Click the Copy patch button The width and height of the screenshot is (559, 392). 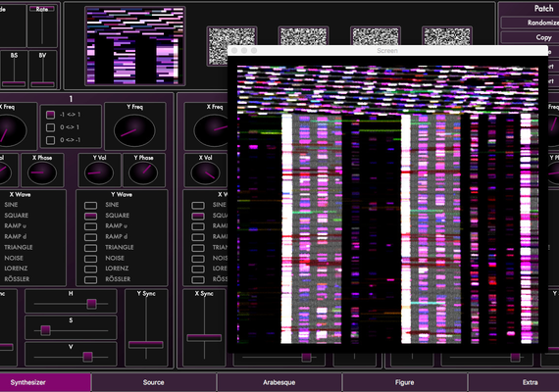530,37
